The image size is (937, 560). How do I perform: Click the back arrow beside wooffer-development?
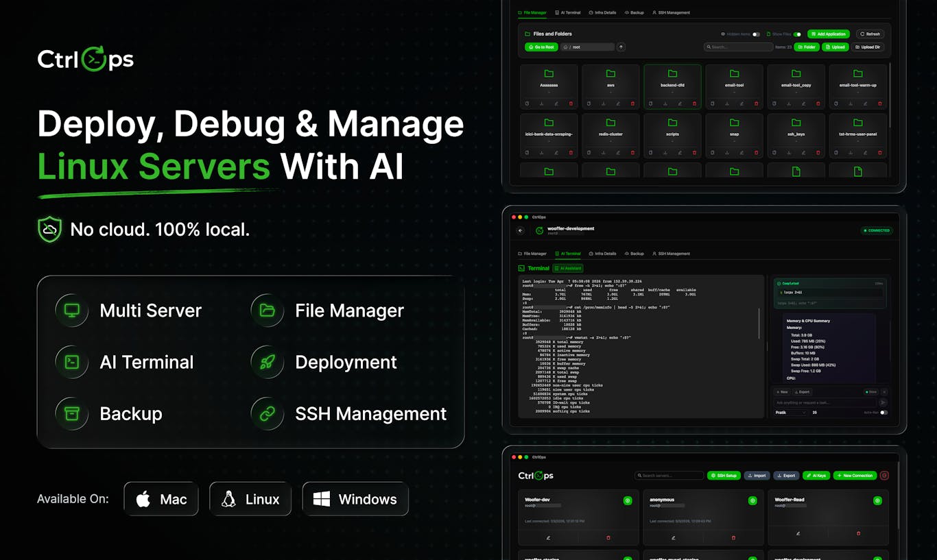[521, 231]
